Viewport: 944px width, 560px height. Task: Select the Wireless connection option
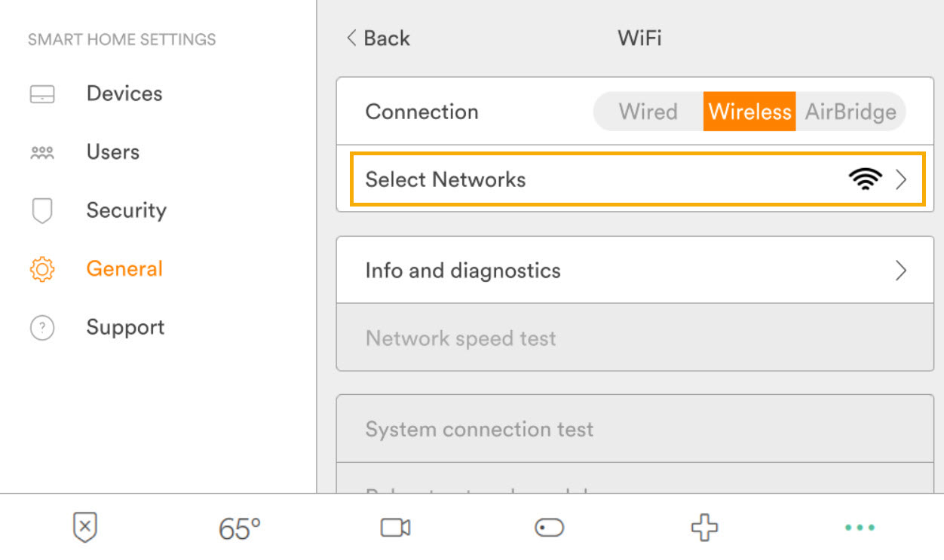tap(749, 112)
